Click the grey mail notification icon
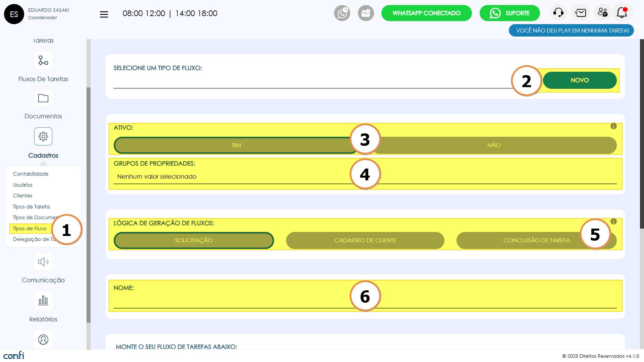The height and width of the screenshot is (362, 644). click(x=366, y=13)
